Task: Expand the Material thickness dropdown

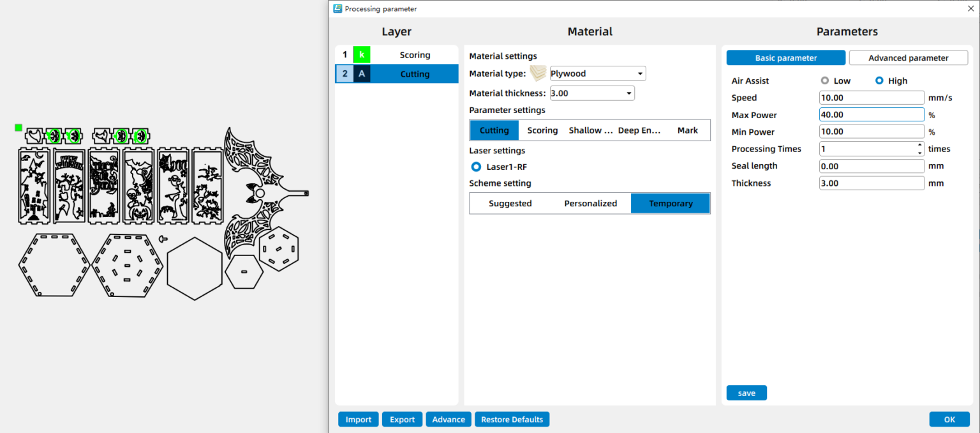Action: click(x=591, y=93)
